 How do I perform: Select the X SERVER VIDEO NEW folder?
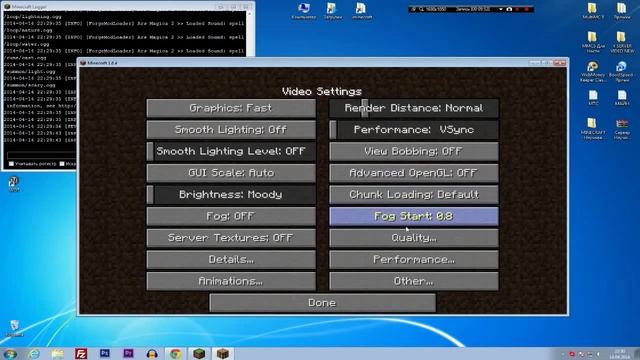(x=621, y=42)
